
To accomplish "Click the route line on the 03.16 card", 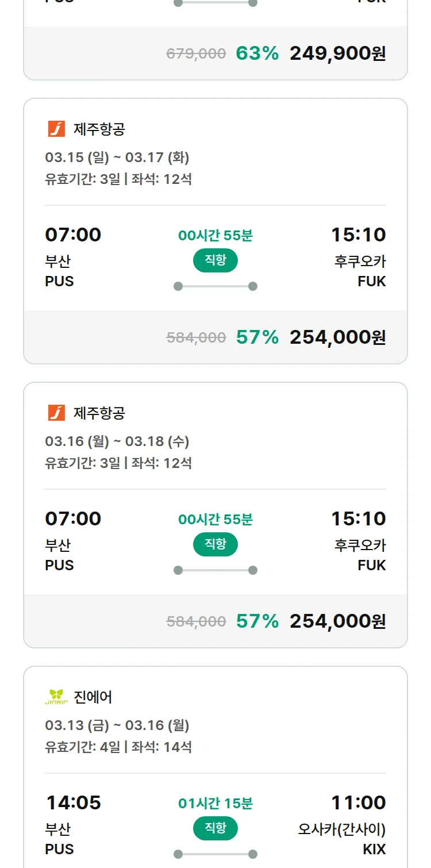I will pos(215,570).
